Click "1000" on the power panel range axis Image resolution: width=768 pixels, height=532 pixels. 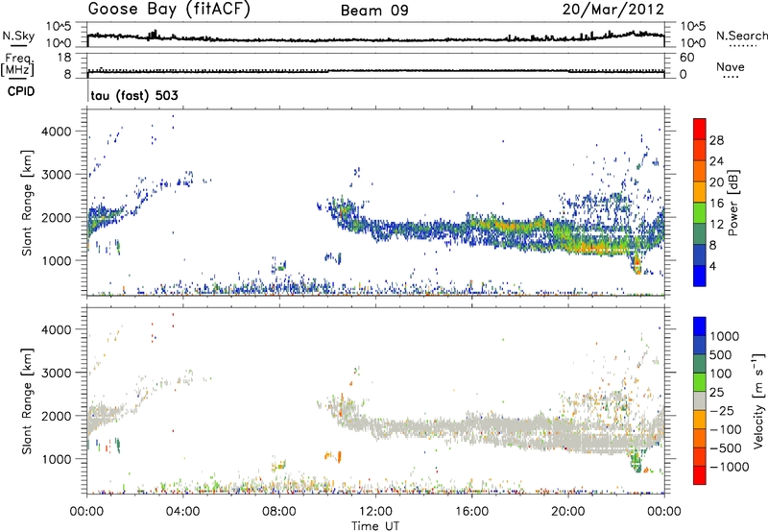[x=56, y=260]
